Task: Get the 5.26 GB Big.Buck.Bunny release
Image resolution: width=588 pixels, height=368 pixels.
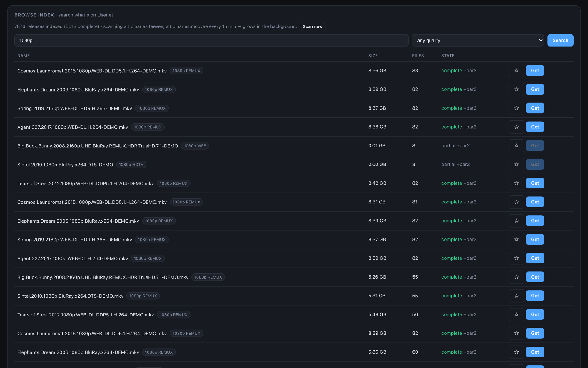Action: tap(535, 277)
